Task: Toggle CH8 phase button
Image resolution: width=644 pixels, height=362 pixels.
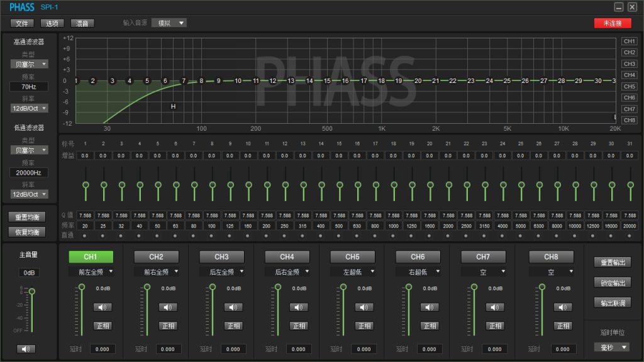Action: click(563, 326)
